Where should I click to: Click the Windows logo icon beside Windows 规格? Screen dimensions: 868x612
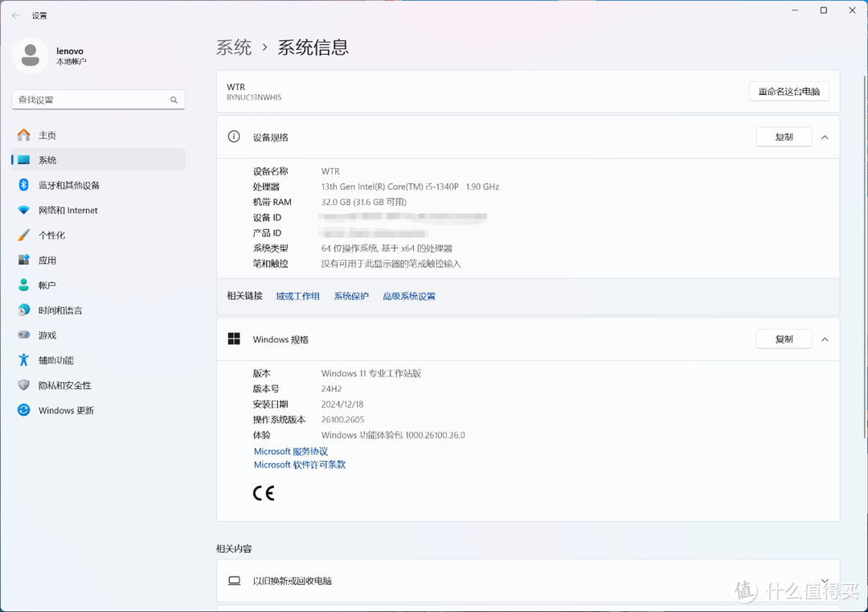click(234, 339)
